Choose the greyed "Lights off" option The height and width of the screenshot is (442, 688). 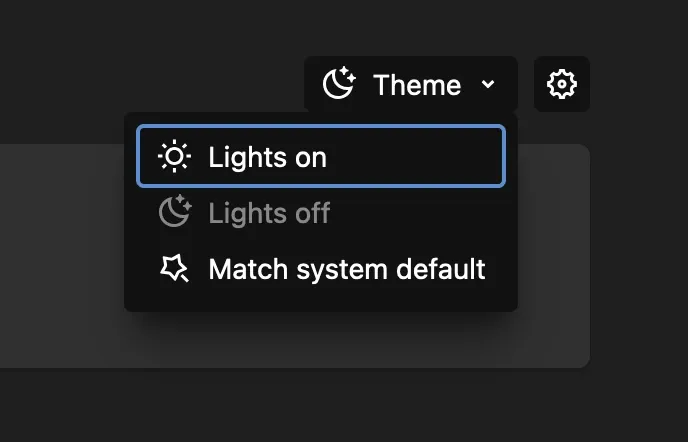point(321,212)
